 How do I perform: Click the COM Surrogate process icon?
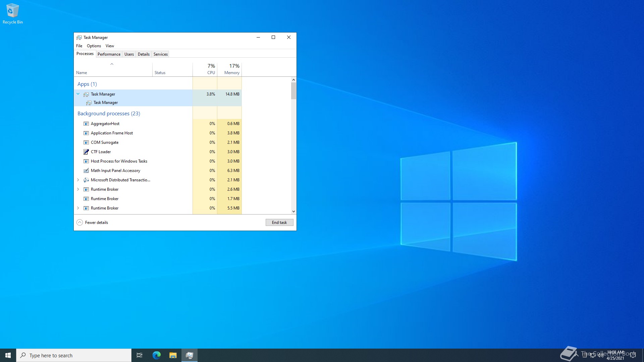tap(86, 142)
